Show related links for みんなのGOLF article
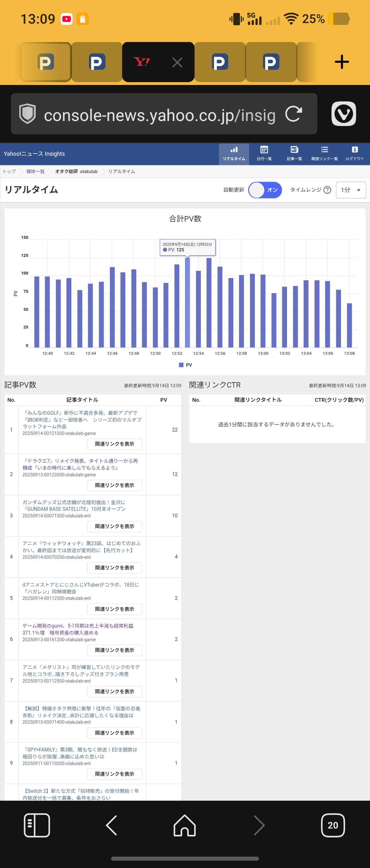This screenshot has width=370, height=868. [115, 444]
